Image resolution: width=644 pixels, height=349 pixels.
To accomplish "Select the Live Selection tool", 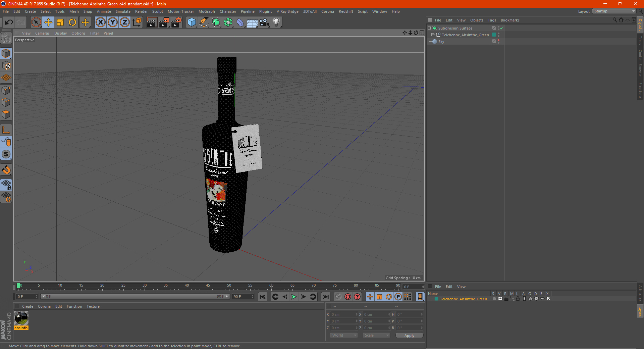I will (36, 22).
